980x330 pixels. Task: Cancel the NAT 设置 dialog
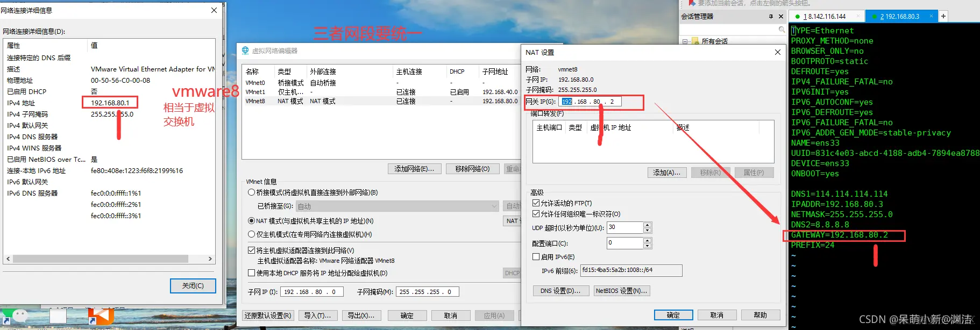(717, 315)
